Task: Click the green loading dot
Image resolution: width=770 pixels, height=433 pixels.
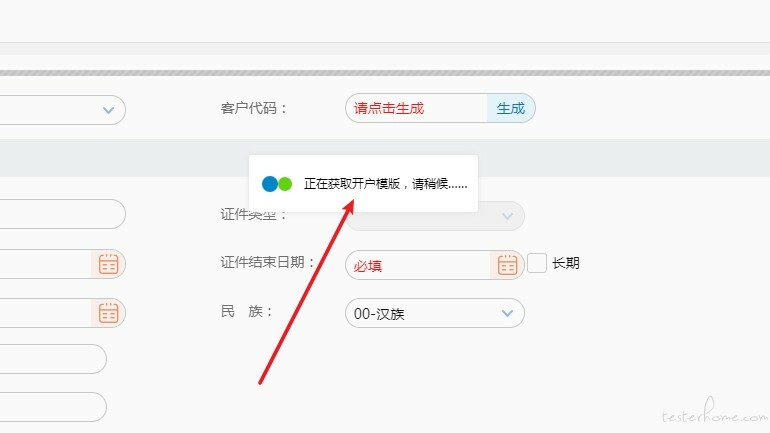Action: tap(285, 184)
